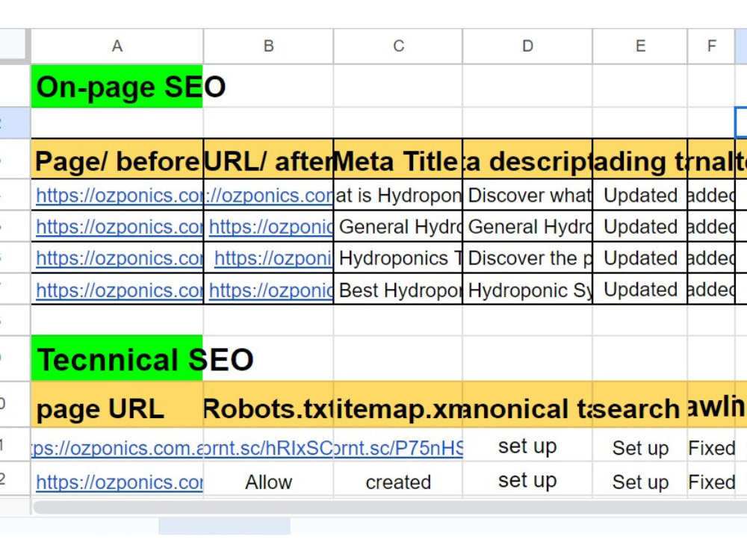Open column A link in the 'Allow' row
The width and height of the screenshot is (747, 560).
point(119,482)
